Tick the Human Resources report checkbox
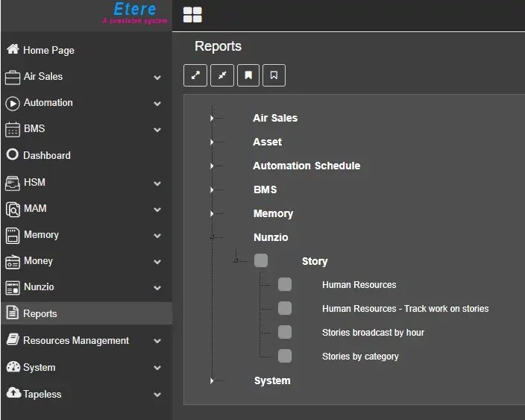This screenshot has width=525, height=420. pos(285,285)
